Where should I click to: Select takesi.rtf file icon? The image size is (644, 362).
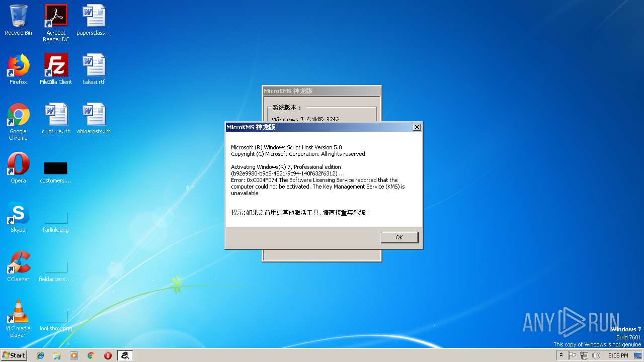pyautogui.click(x=94, y=69)
